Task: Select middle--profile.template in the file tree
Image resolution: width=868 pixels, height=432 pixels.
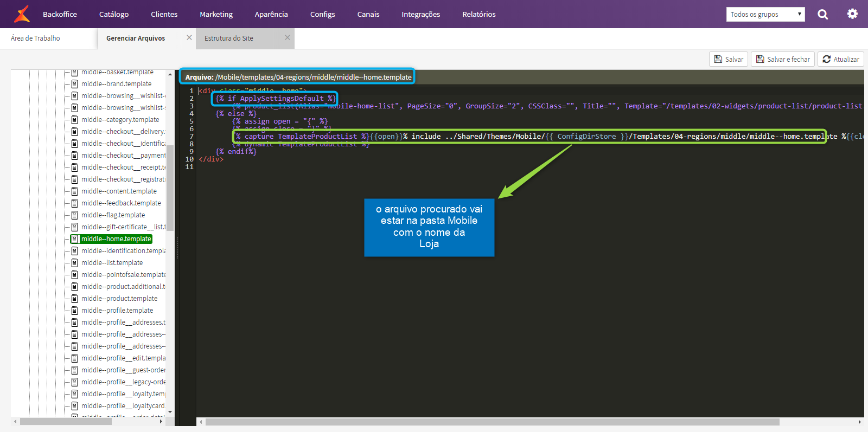Action: click(117, 311)
